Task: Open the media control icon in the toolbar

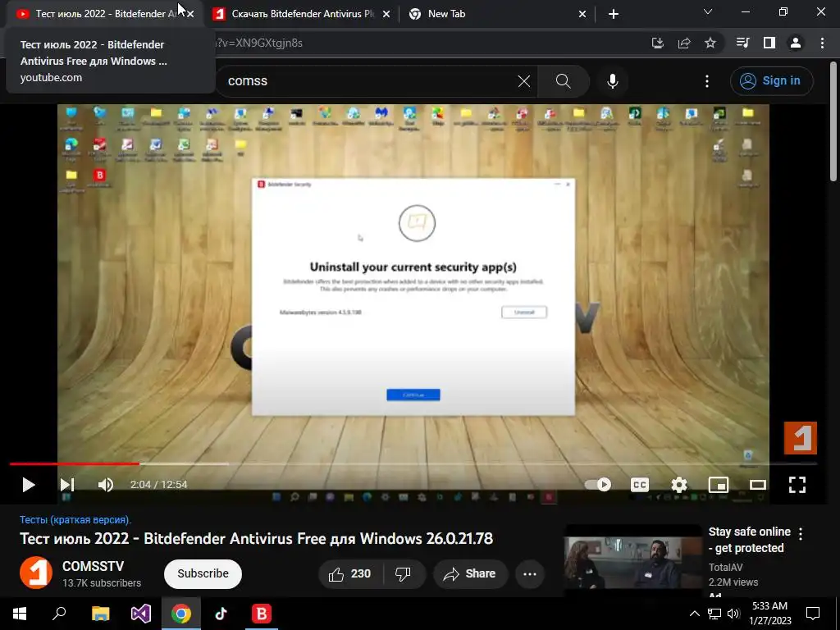Action: point(742,43)
